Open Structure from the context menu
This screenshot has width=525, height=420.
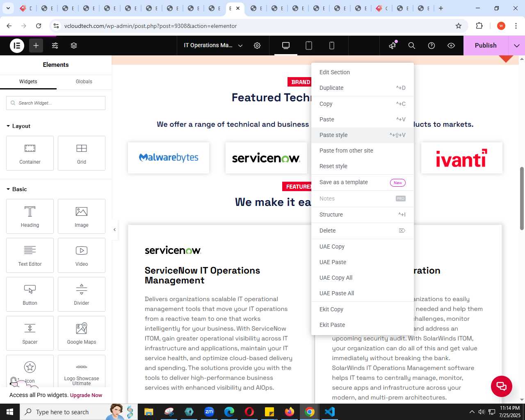click(x=363, y=215)
